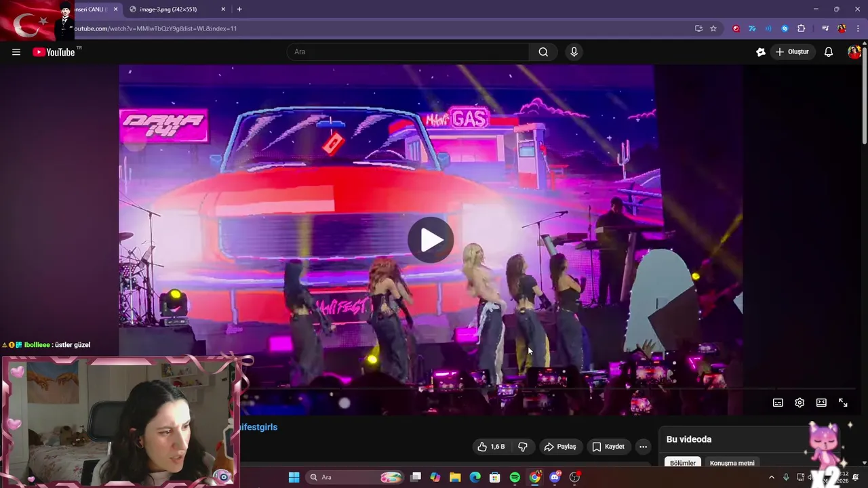
Task: Open the Windows notification center bell
Action: point(855,477)
